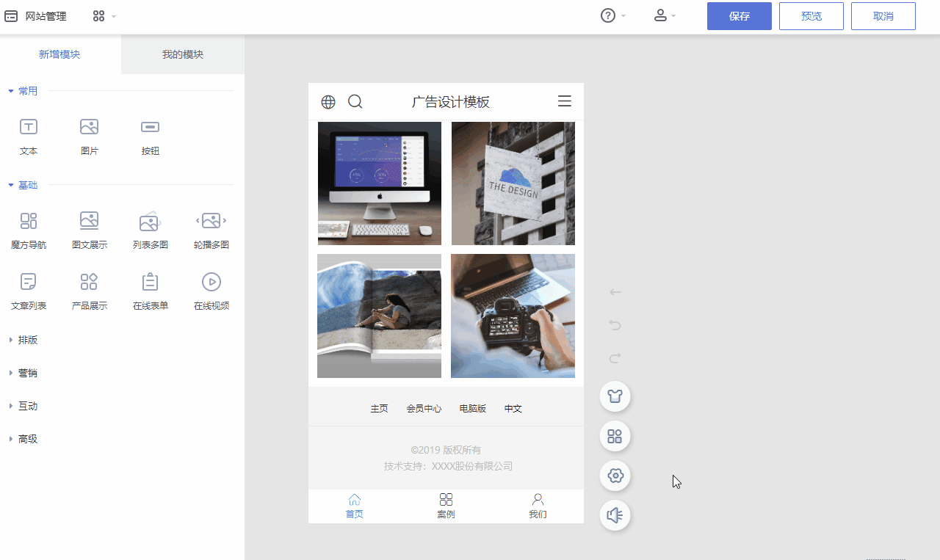Select the 文本 module icon

click(x=29, y=127)
